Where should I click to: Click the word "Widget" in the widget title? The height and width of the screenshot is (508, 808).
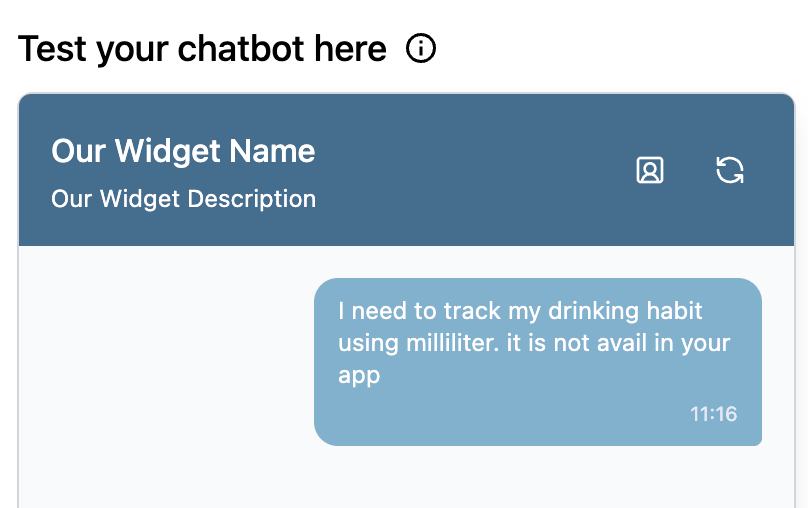pyautogui.click(x=167, y=151)
